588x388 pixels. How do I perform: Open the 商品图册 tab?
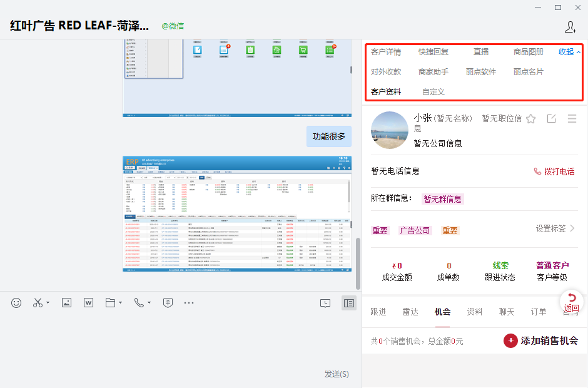529,52
